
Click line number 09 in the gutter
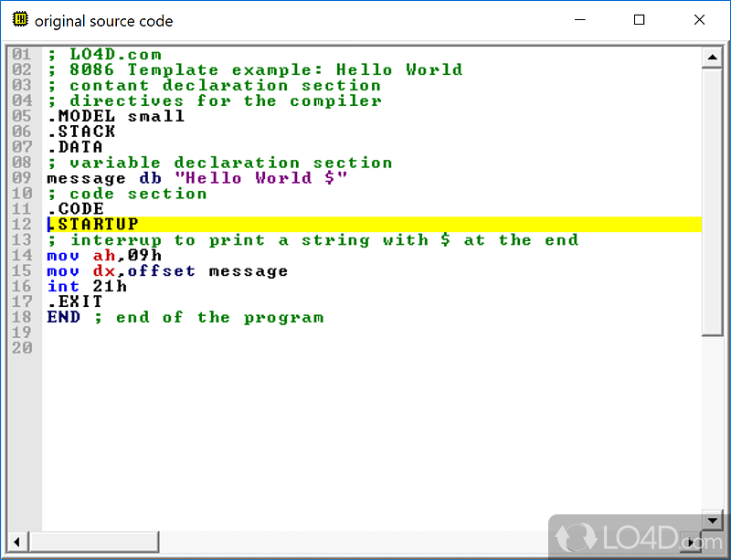click(22, 178)
